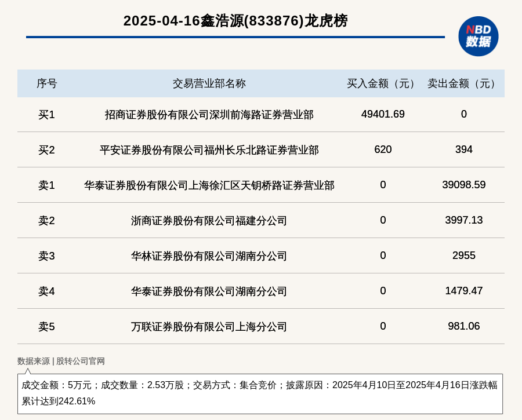Viewport: 522px width, 420px height.
Task: Click the 成交金额 summary note box
Action: click(260, 394)
